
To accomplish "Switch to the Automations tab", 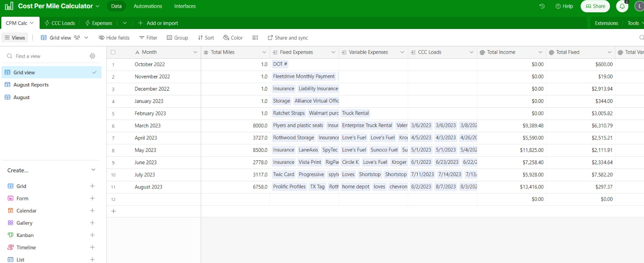I will pos(148,6).
